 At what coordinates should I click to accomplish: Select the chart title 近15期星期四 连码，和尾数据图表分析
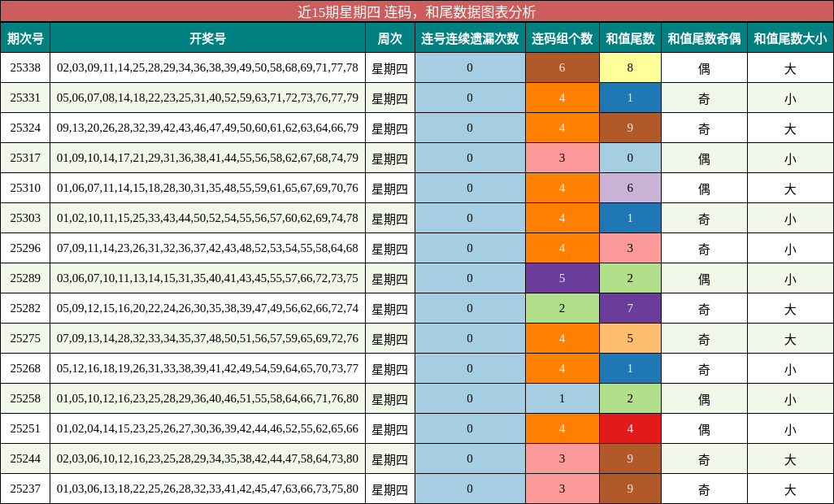tap(417, 11)
